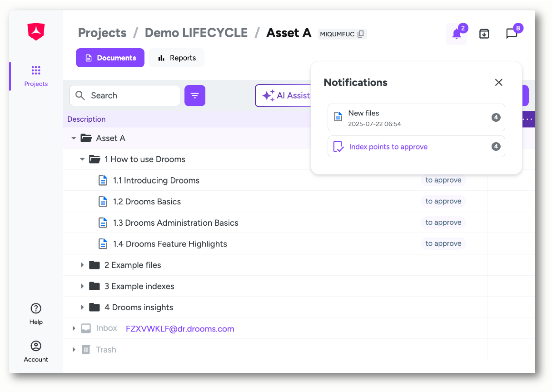Select the 1.2 Drooms Basics document name

pyautogui.click(x=147, y=202)
